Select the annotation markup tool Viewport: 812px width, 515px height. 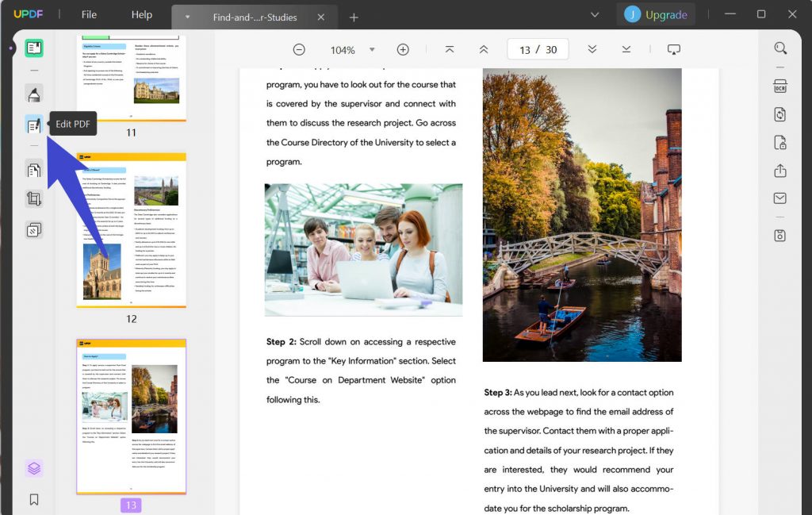[x=33, y=94]
